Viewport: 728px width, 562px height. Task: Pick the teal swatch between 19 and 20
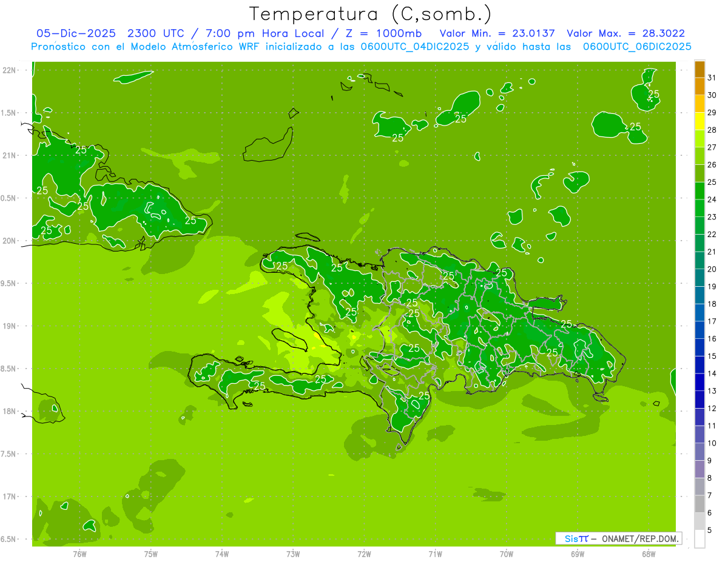point(699,278)
